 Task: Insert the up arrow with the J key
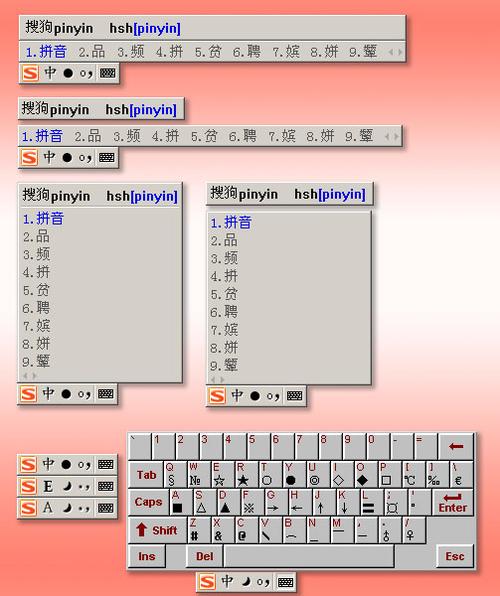click(x=324, y=502)
